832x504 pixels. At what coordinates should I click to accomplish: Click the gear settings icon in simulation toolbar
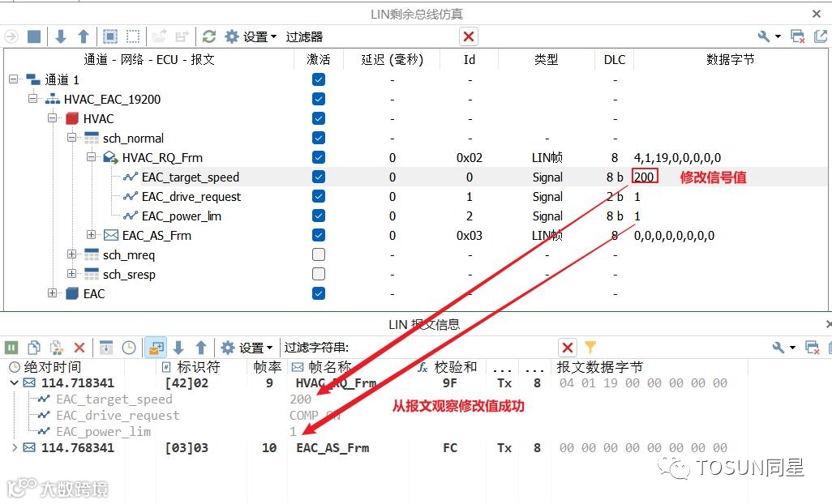232,36
